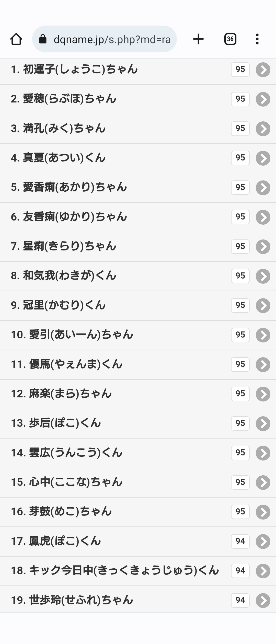The width and height of the screenshot is (276, 644).
Task: Tap the 94 score badge on 鳳虎 row
Action: point(240,541)
